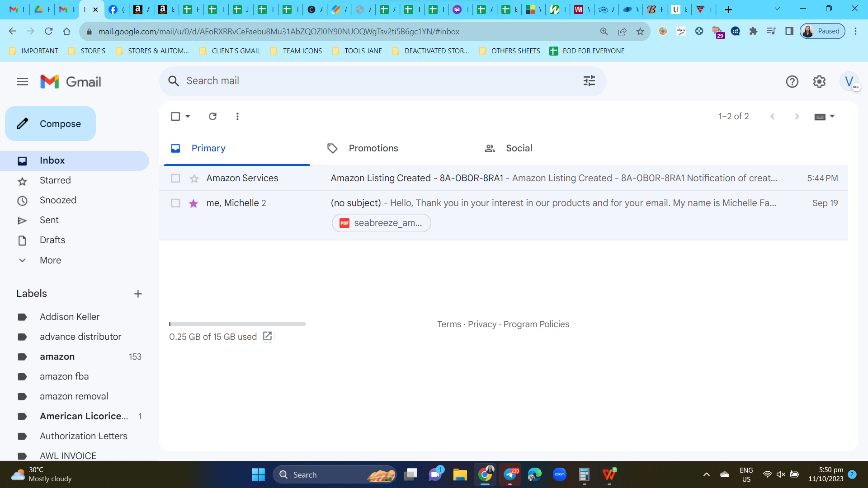Open the Chrome side panel icon
This screenshot has height=488, width=868.
click(789, 31)
